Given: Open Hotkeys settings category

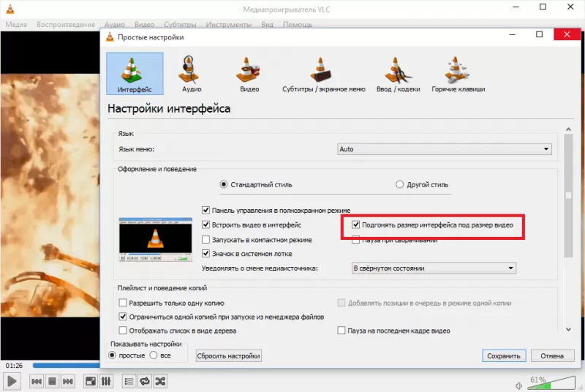Looking at the screenshot, I should 458,74.
